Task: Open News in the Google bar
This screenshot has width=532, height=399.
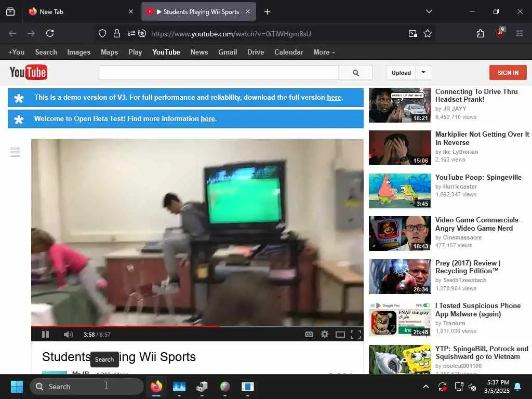Action: (199, 52)
